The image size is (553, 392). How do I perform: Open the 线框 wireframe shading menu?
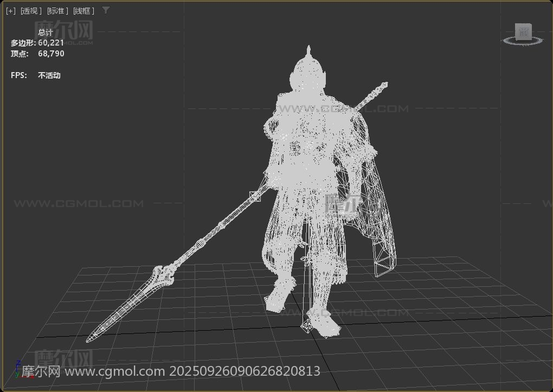[x=83, y=11]
